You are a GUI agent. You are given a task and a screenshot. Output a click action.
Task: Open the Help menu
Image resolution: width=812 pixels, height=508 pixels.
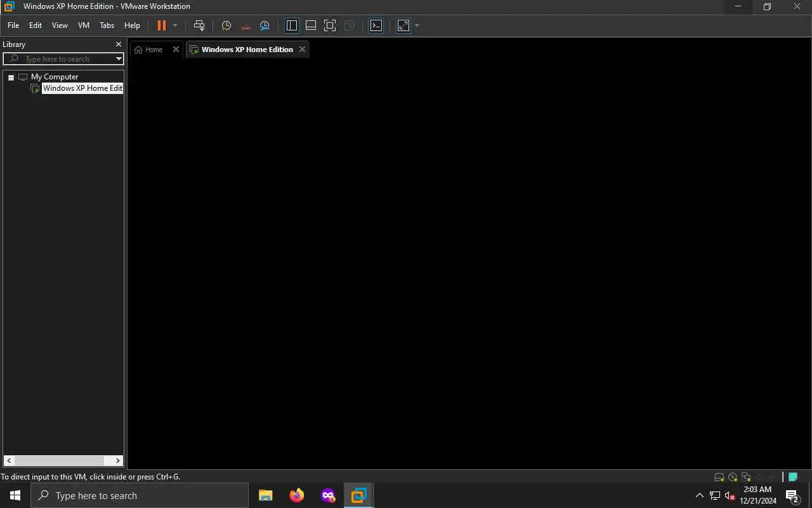[132, 25]
